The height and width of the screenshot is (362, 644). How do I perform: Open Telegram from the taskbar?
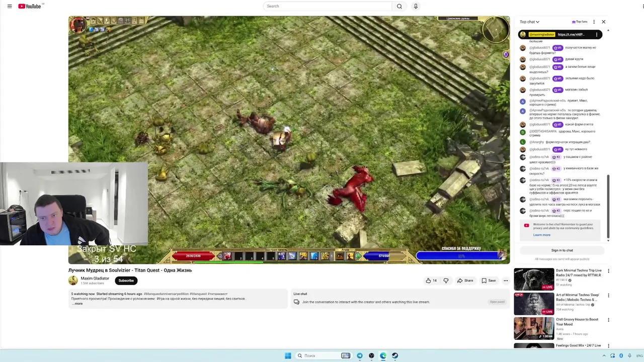[x=360, y=355]
